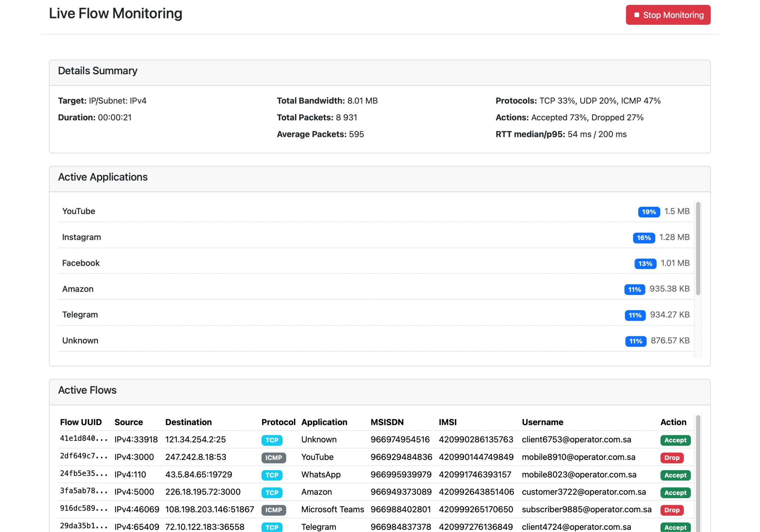Select flow UUID 41e1d840
Screen dimensions: 760x532
pyautogui.click(x=84, y=439)
